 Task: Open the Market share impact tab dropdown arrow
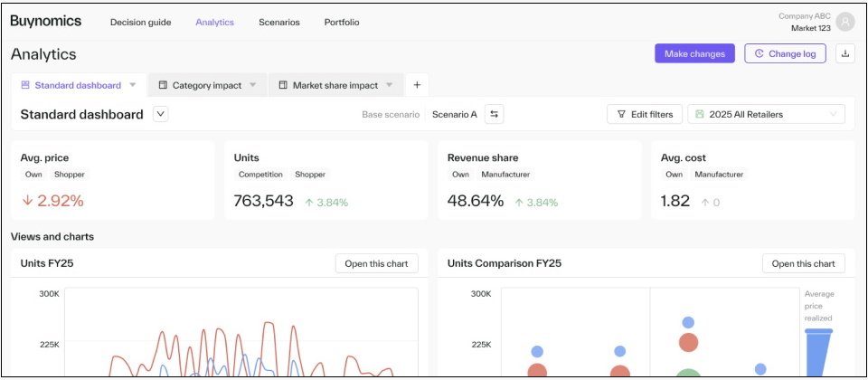pos(389,85)
